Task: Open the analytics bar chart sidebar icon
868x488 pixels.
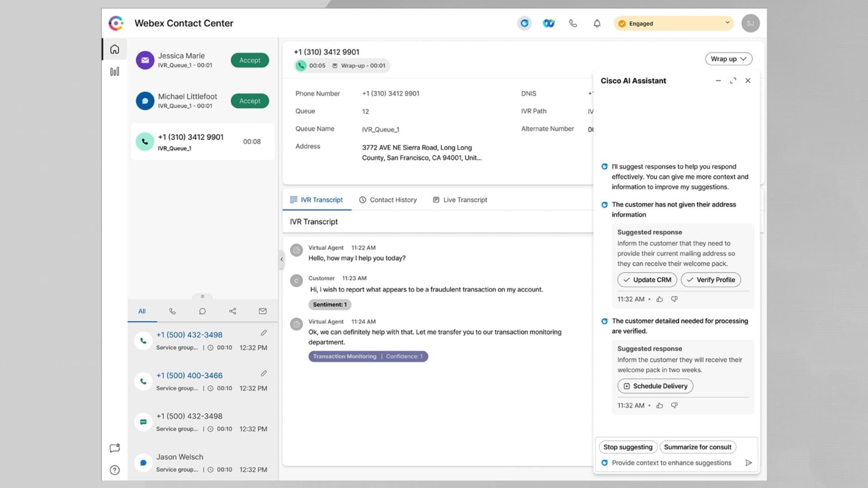Action: pyautogui.click(x=114, y=71)
